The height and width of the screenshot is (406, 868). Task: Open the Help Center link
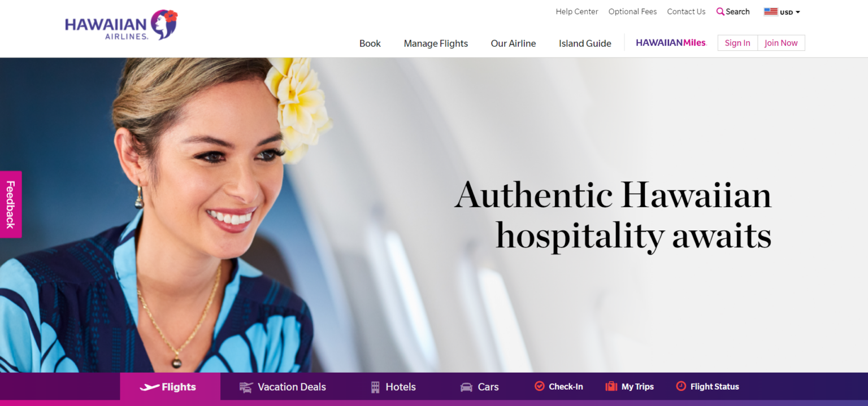[x=577, y=11]
